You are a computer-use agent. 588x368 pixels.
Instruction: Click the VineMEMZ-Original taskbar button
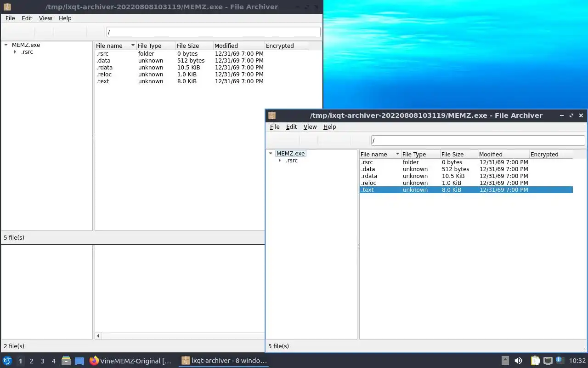(x=130, y=361)
